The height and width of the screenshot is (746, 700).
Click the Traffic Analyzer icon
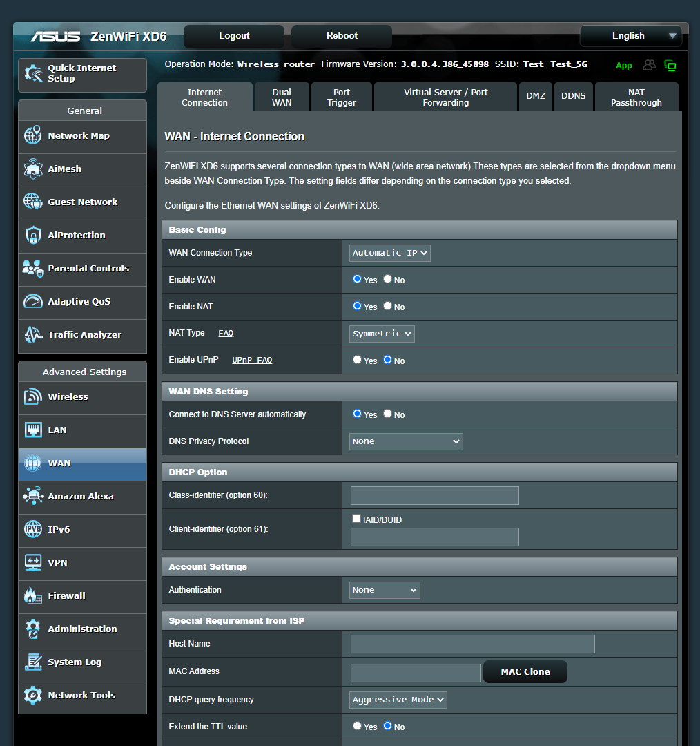pyautogui.click(x=33, y=334)
